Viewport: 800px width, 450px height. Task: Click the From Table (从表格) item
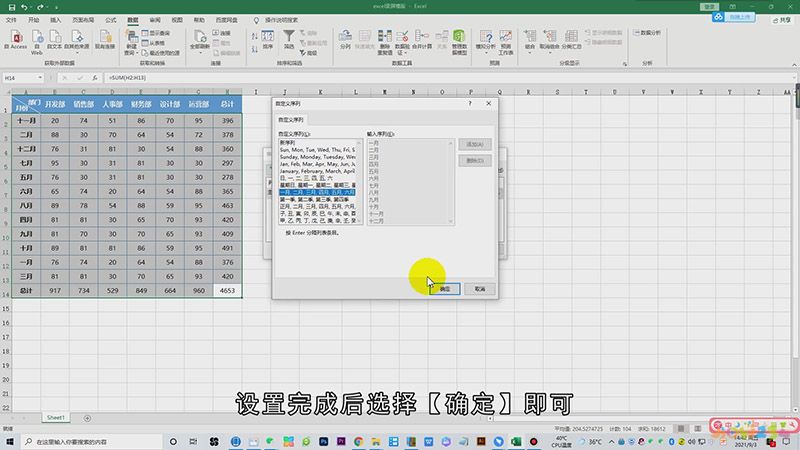click(x=154, y=43)
